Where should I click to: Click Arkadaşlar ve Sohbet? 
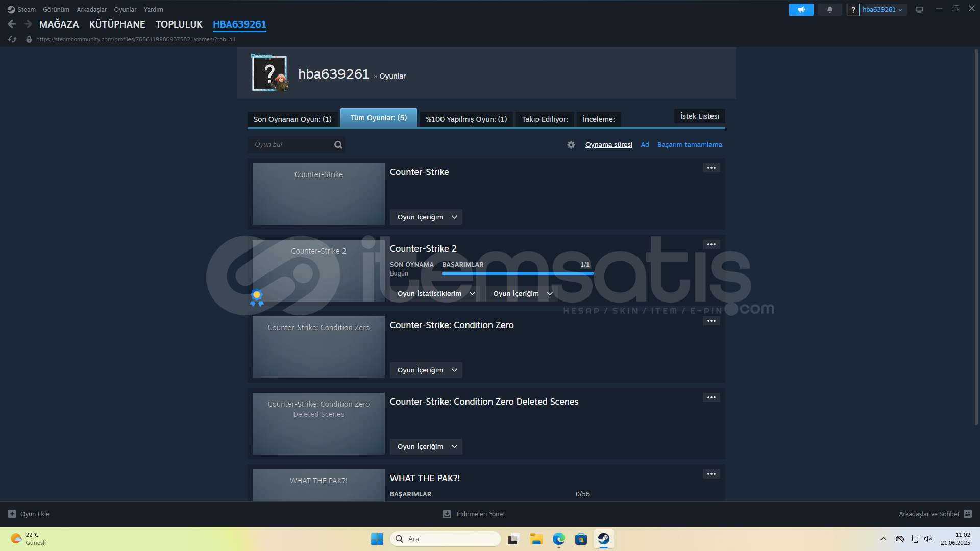click(x=929, y=514)
